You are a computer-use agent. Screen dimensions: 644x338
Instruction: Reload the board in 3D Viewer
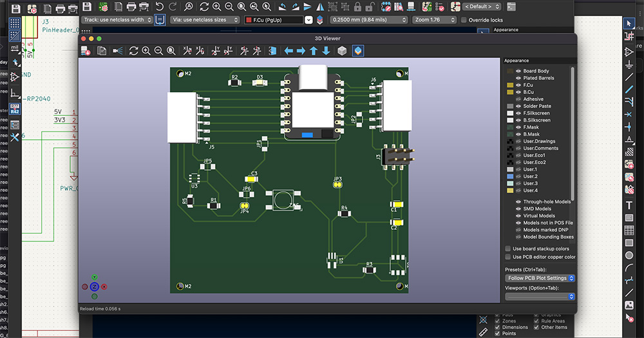(x=133, y=50)
